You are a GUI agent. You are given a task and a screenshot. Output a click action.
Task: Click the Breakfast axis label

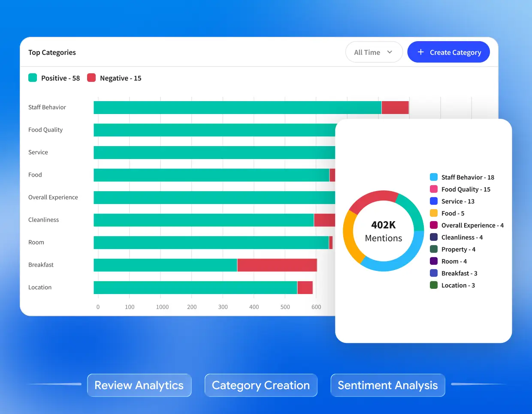coord(41,265)
